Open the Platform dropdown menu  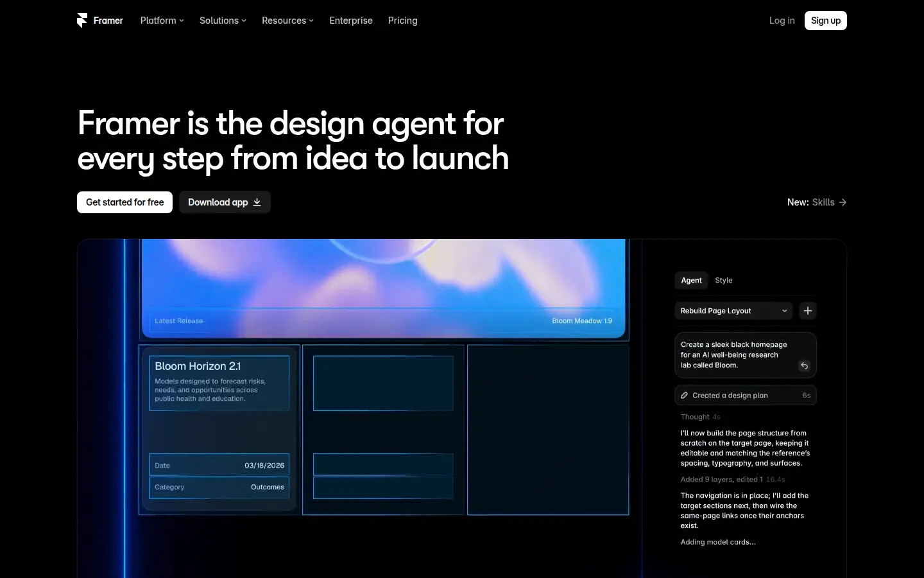click(x=162, y=21)
